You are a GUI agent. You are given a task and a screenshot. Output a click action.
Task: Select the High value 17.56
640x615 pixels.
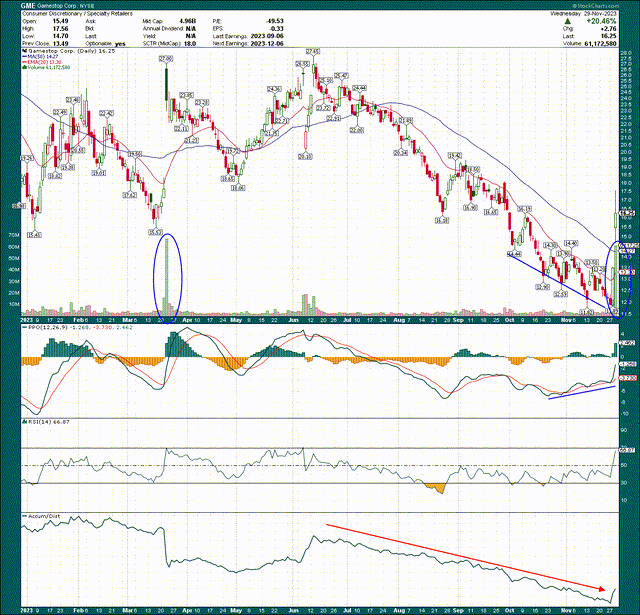tap(61, 29)
